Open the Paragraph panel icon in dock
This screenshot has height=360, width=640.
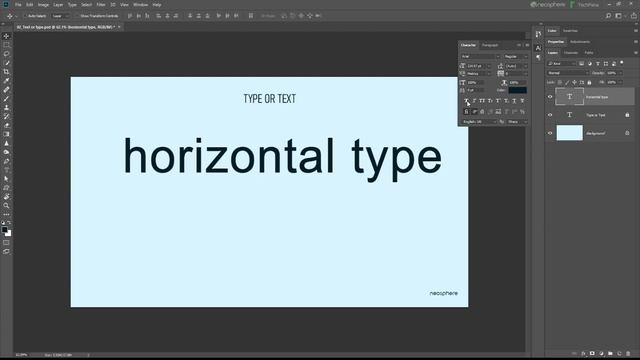coord(538,58)
